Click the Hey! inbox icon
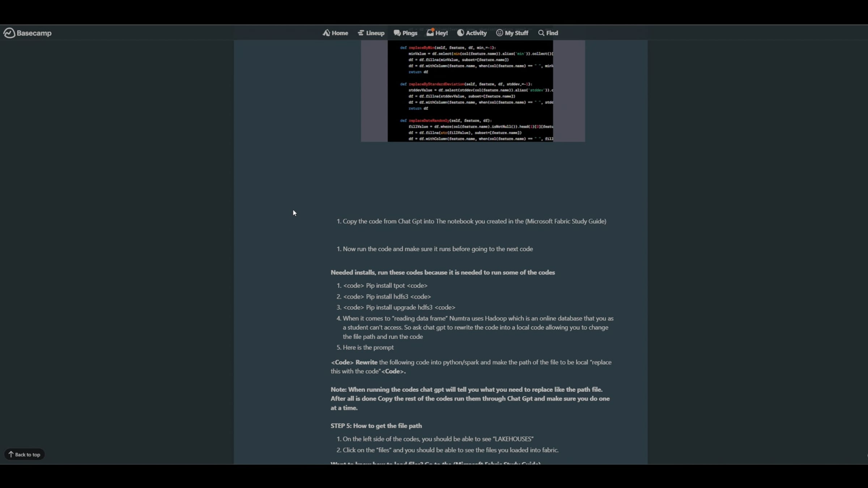The width and height of the screenshot is (868, 488). click(x=430, y=33)
